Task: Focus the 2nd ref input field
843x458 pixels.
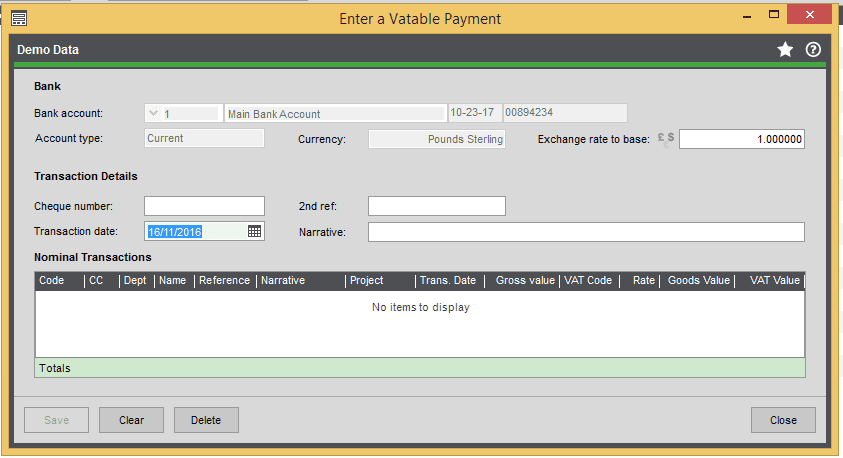Action: (437, 206)
